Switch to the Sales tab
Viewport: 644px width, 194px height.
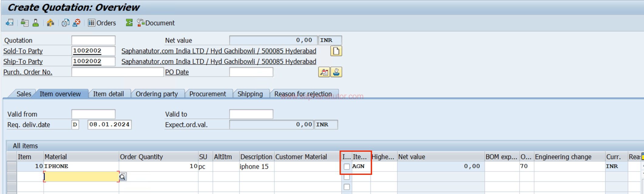pyautogui.click(x=24, y=94)
